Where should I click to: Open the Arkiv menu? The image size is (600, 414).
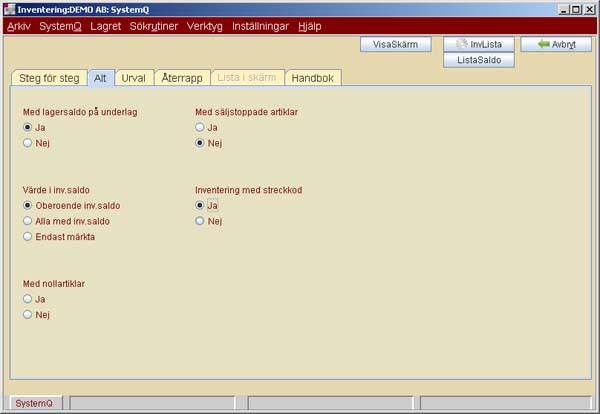(19, 25)
